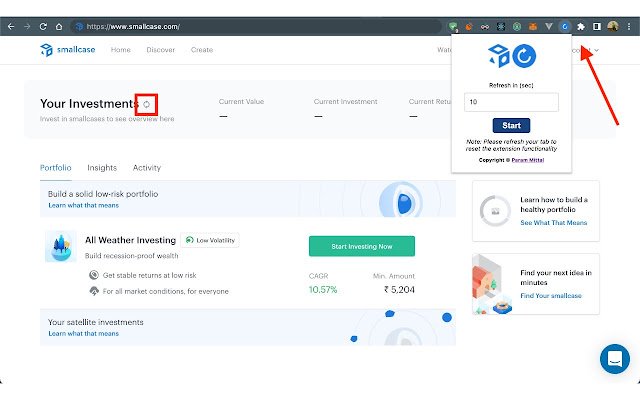
Task: Click the blue auto-refresh extension icon in the toolbar
Action: [564, 27]
